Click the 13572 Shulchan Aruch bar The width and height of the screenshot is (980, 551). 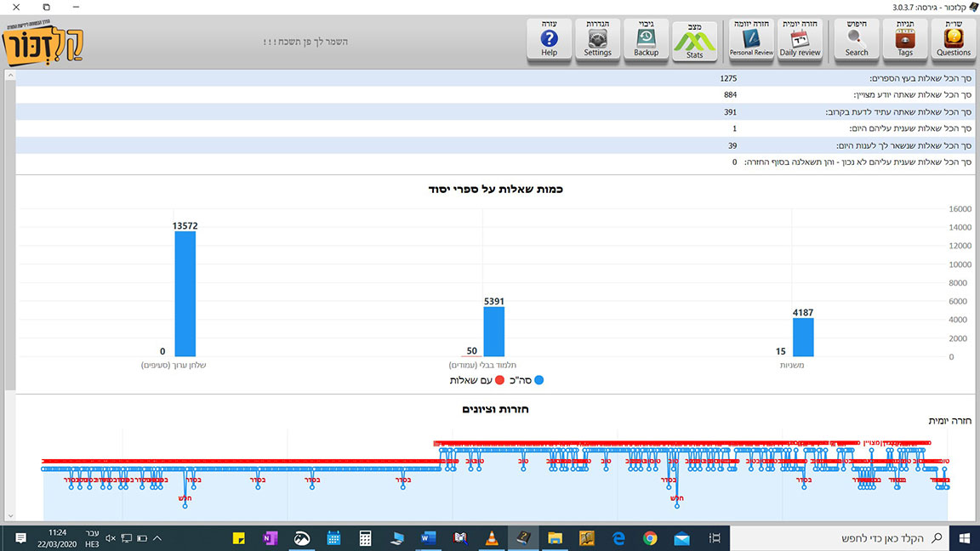(x=185, y=293)
